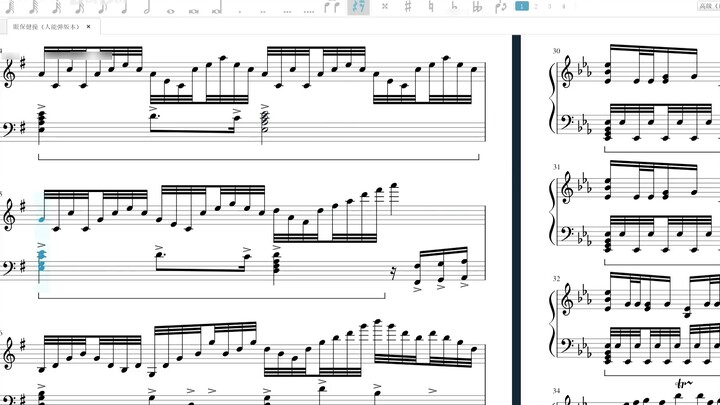Screen dimensions: 720x405
Task: Select the 16th note duration
Action: [79, 6]
